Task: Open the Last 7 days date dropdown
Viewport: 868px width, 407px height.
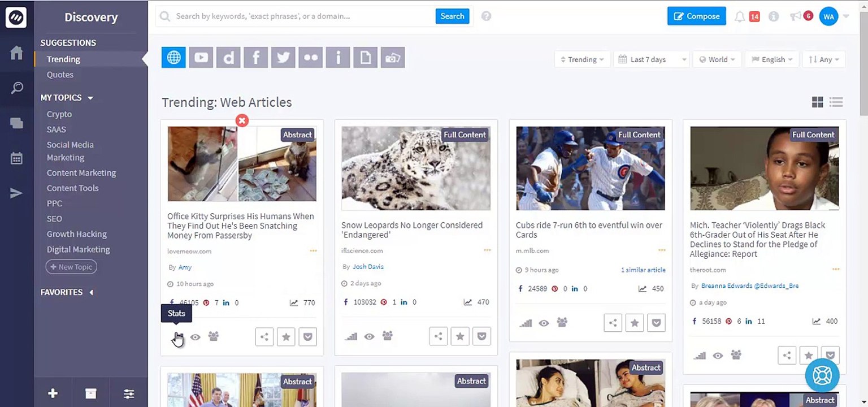Action: (653, 59)
